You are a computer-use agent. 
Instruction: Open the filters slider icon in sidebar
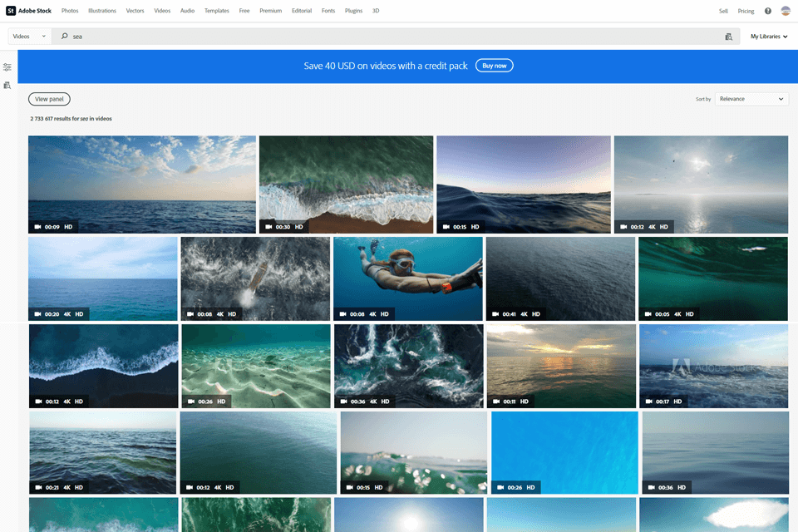pos(7,67)
